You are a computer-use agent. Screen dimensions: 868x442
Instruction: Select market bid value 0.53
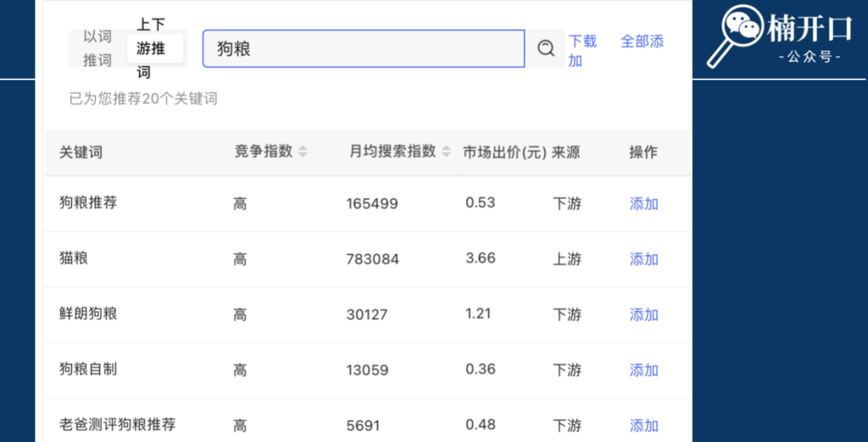(x=481, y=203)
